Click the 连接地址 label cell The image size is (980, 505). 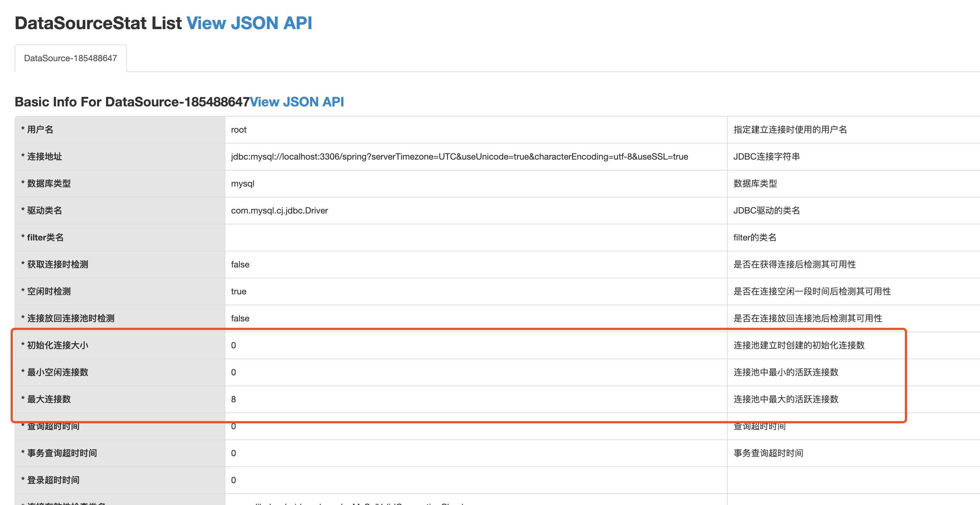120,157
